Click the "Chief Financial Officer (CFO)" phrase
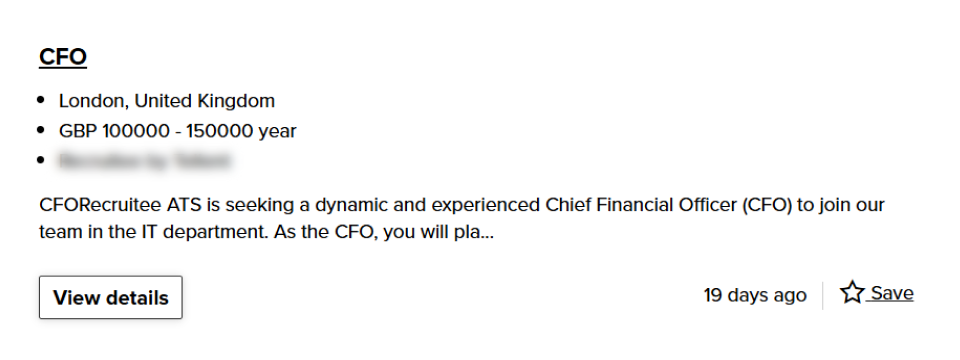The width and height of the screenshot is (960, 360). pyautogui.click(x=669, y=204)
